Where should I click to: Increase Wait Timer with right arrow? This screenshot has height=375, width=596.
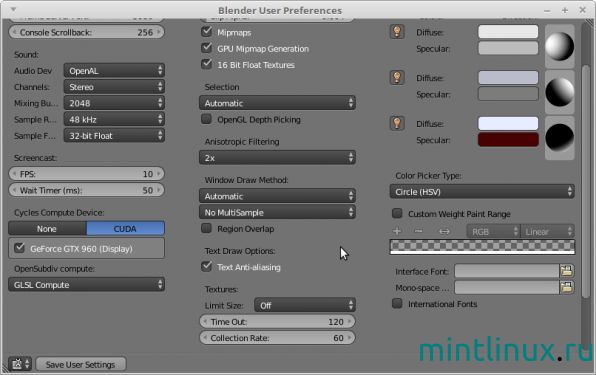159,190
